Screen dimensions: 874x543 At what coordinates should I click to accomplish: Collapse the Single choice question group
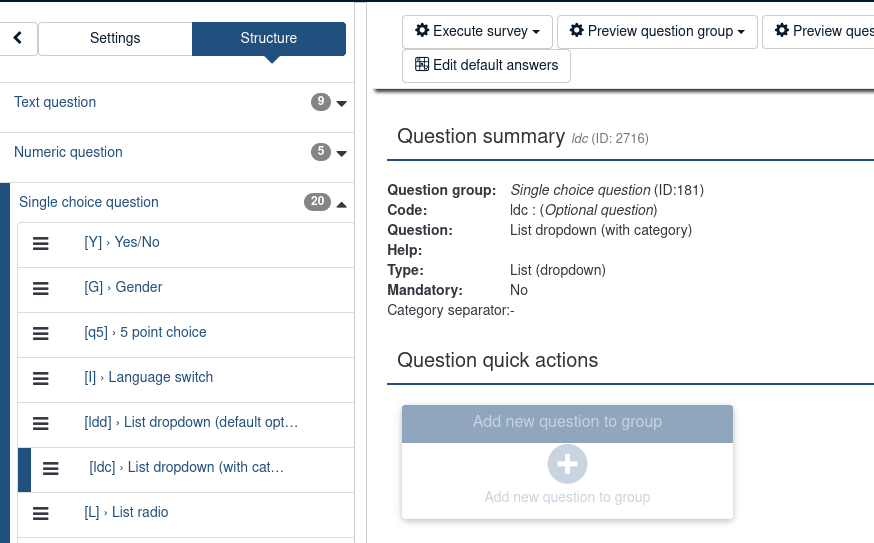point(342,204)
